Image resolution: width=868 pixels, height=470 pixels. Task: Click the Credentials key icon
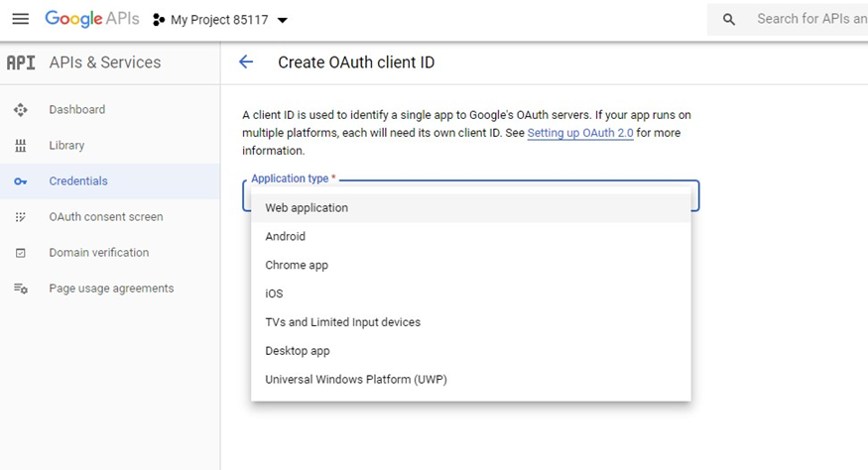tap(21, 181)
